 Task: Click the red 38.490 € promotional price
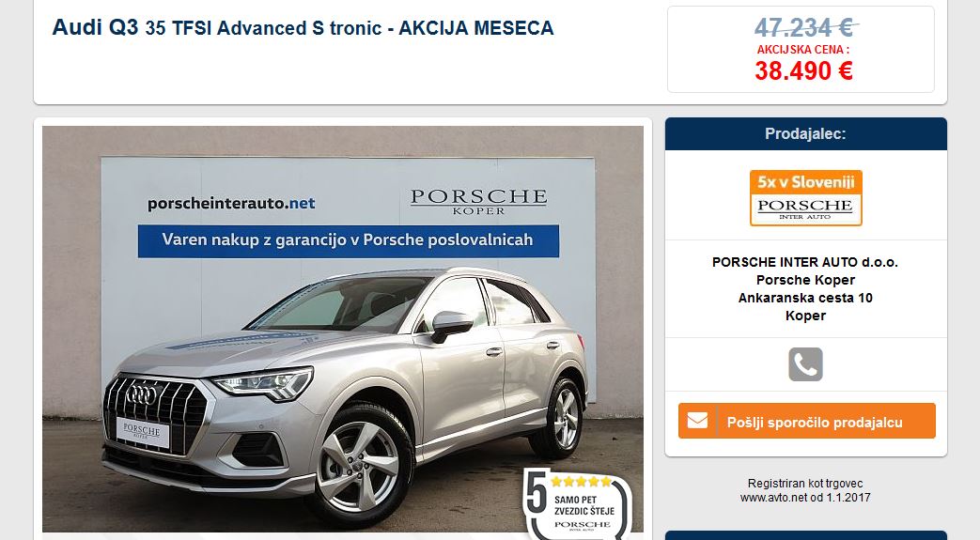click(x=803, y=70)
